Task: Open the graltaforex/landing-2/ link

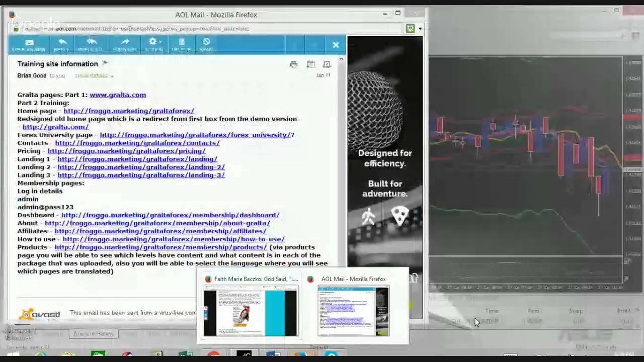Action: [141, 167]
